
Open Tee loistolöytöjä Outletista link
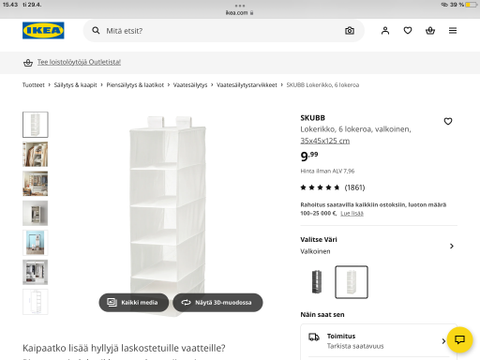79,62
